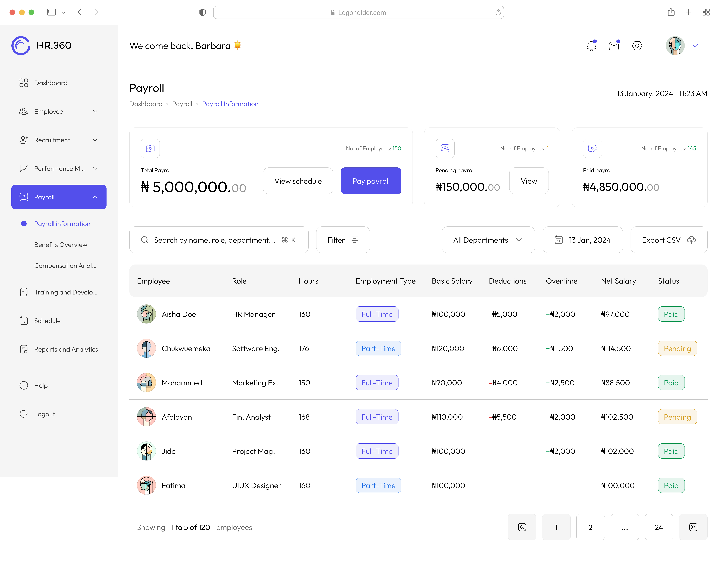The height and width of the screenshot is (588, 719).
Task: Click Chukwuemeka's Part-Time tag
Action: pyautogui.click(x=378, y=348)
